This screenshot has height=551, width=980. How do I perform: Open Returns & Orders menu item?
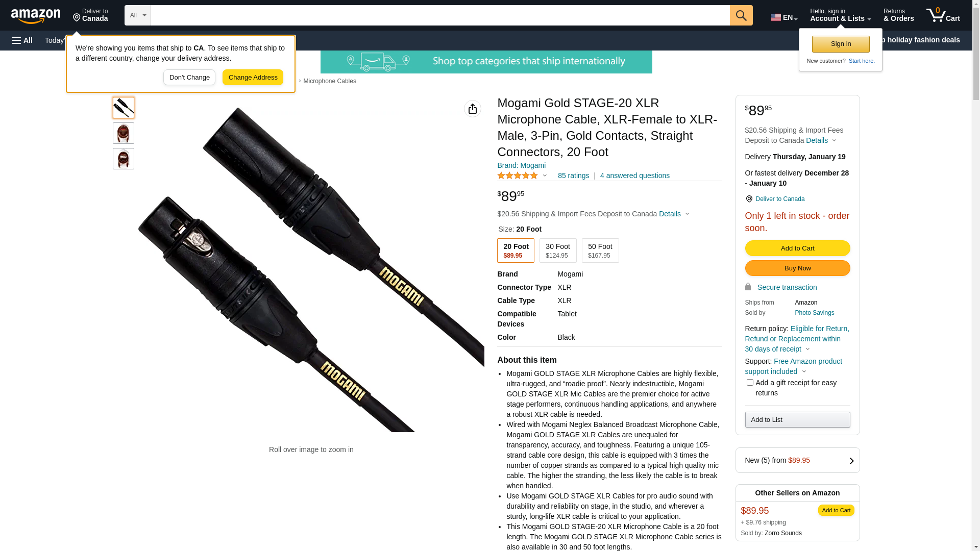pyautogui.click(x=899, y=15)
